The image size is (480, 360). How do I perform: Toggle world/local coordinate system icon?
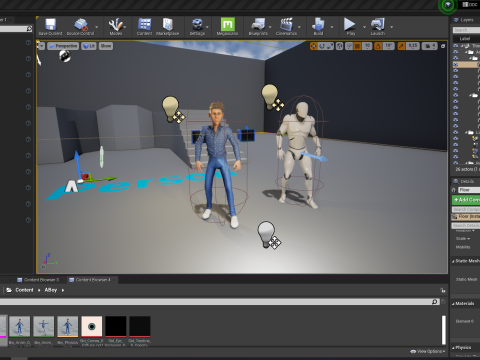[x=340, y=46]
